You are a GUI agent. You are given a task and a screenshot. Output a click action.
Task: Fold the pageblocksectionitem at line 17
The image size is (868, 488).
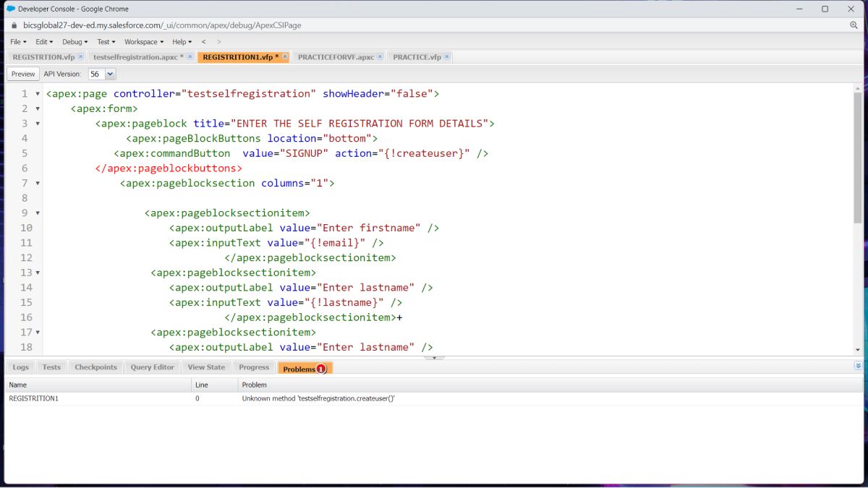pyautogui.click(x=38, y=332)
